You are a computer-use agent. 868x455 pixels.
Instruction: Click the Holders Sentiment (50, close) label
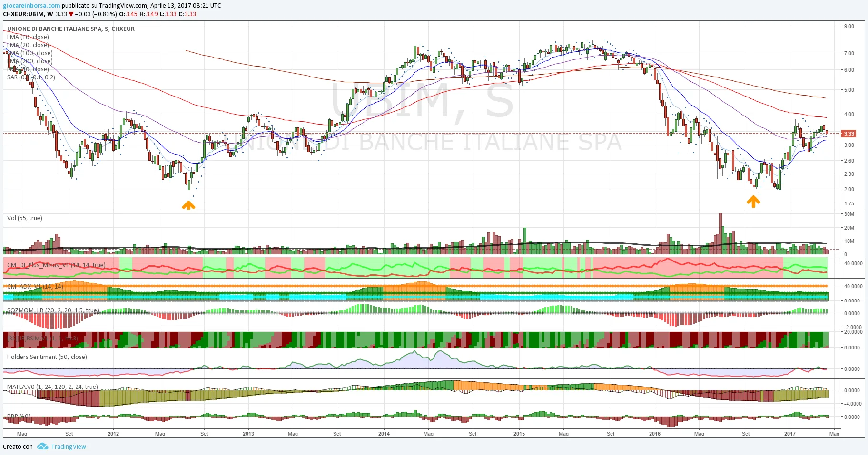(47, 357)
